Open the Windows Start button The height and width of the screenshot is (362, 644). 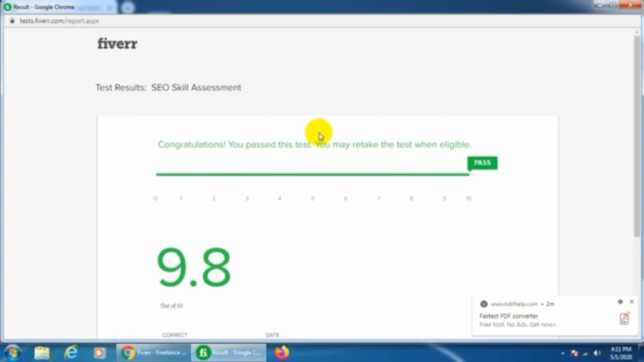12,352
